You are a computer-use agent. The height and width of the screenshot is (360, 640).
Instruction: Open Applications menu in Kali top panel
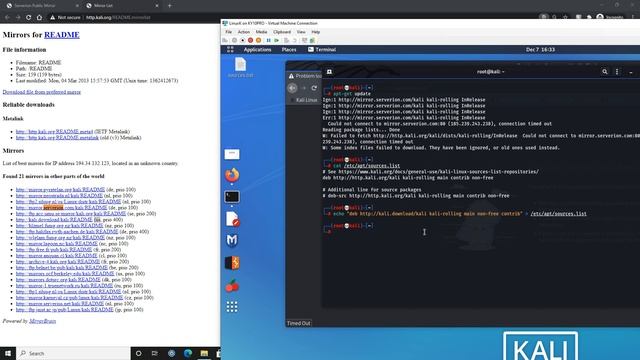(x=257, y=49)
